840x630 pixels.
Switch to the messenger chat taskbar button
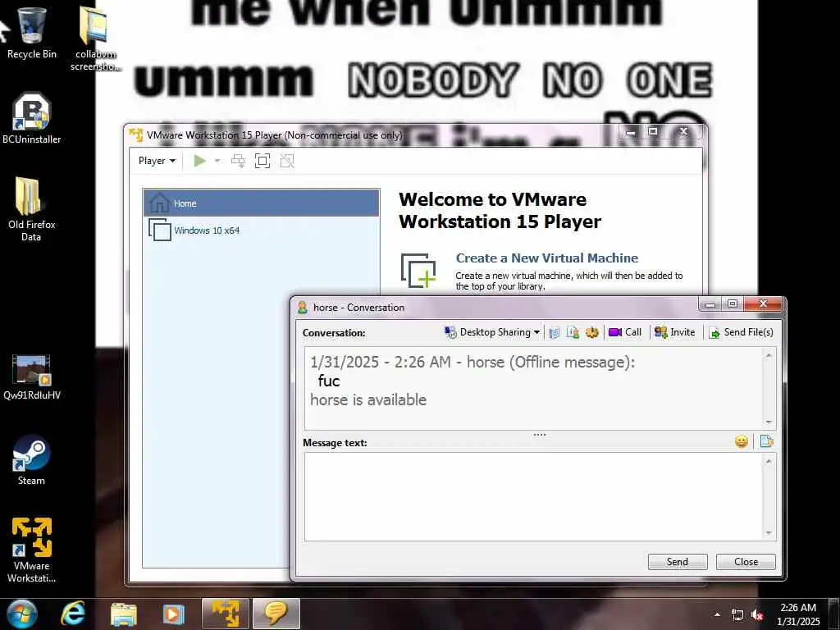276,614
